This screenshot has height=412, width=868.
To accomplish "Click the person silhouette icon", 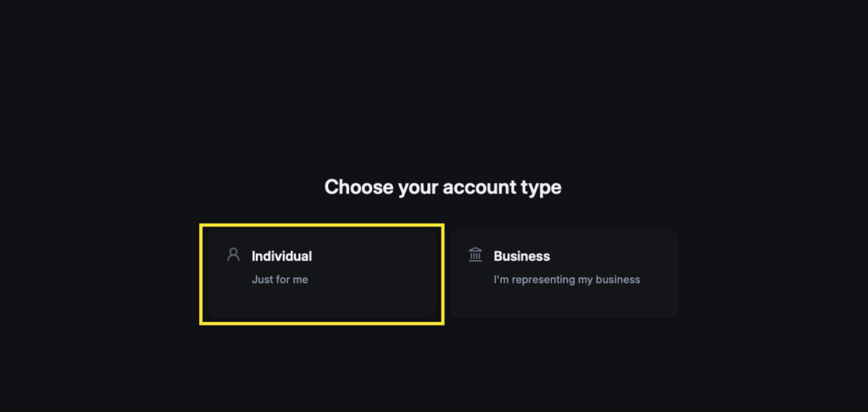I will click(234, 254).
